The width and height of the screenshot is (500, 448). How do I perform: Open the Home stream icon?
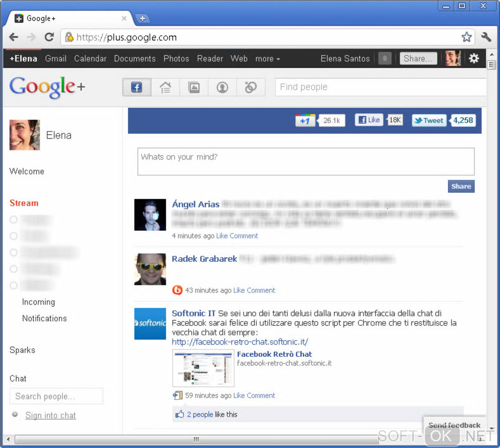click(x=165, y=87)
